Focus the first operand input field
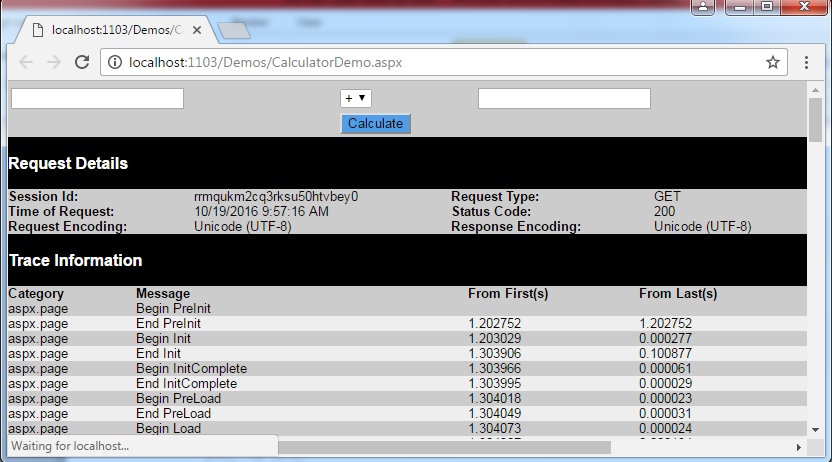Viewport: 832px width, 462px height. [x=97, y=98]
